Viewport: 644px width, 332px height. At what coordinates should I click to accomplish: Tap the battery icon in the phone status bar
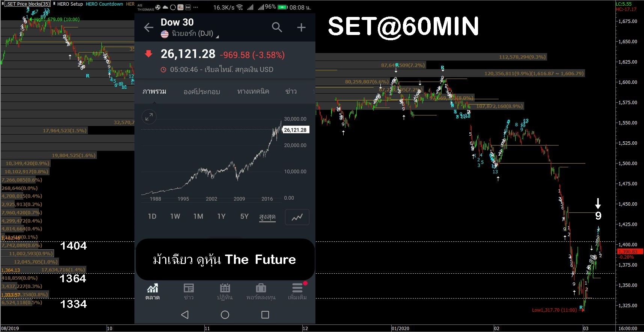tap(283, 7)
